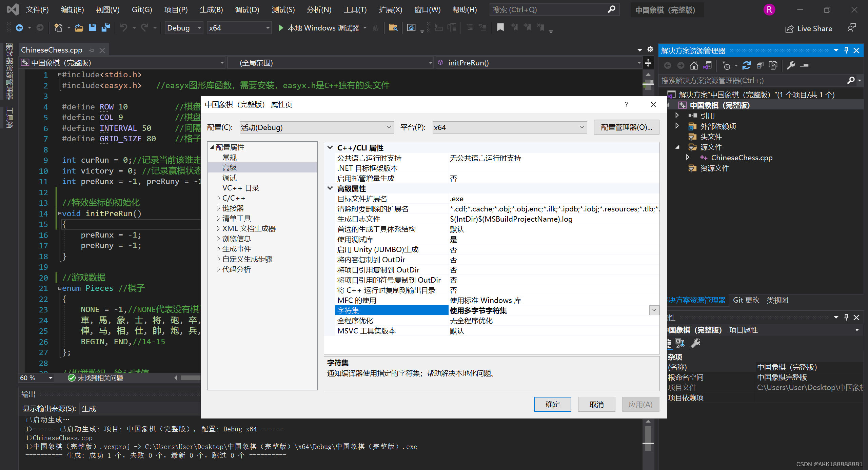Collapse the 高级属性 section
868x470 pixels.
click(x=330, y=188)
